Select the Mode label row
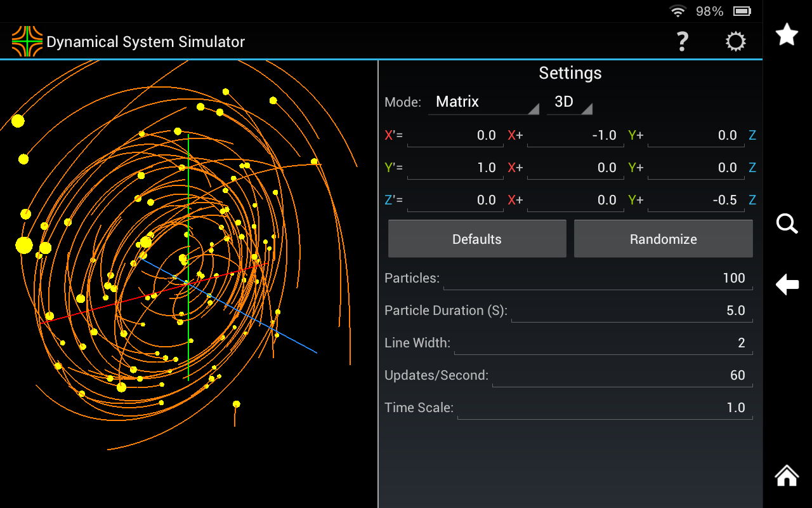 (x=402, y=102)
